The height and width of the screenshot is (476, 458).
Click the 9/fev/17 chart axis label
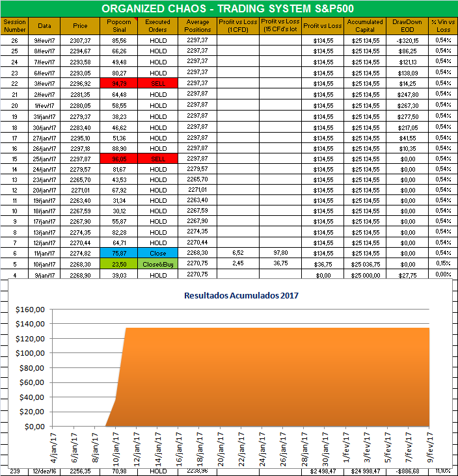coord(429,448)
